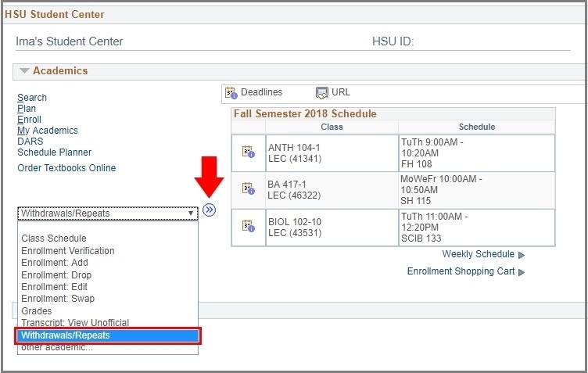Screen dimensions: 588x373
Task: Open deadlines icon for BA 417-1
Action: [248, 188]
